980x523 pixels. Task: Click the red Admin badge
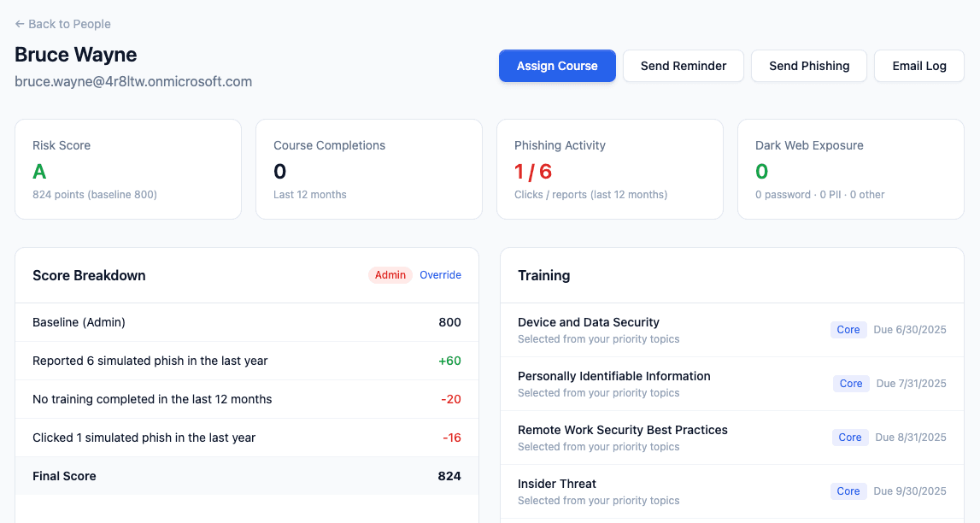coord(390,275)
